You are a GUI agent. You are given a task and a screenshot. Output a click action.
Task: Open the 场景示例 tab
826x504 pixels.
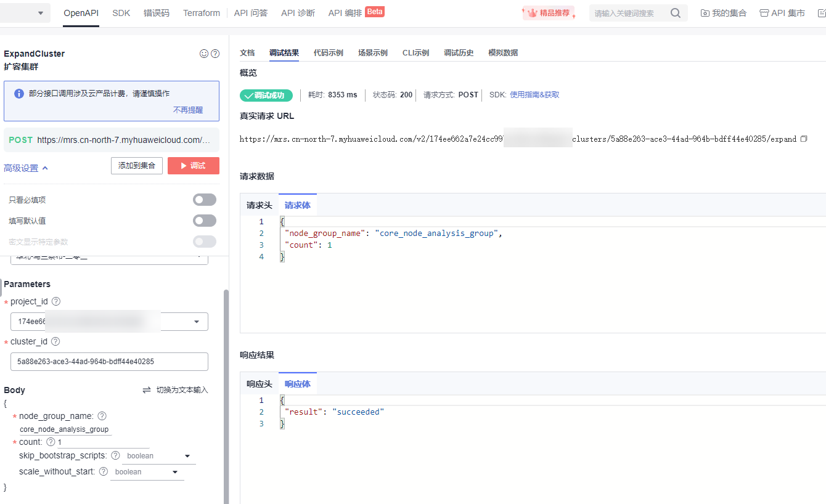coord(373,53)
